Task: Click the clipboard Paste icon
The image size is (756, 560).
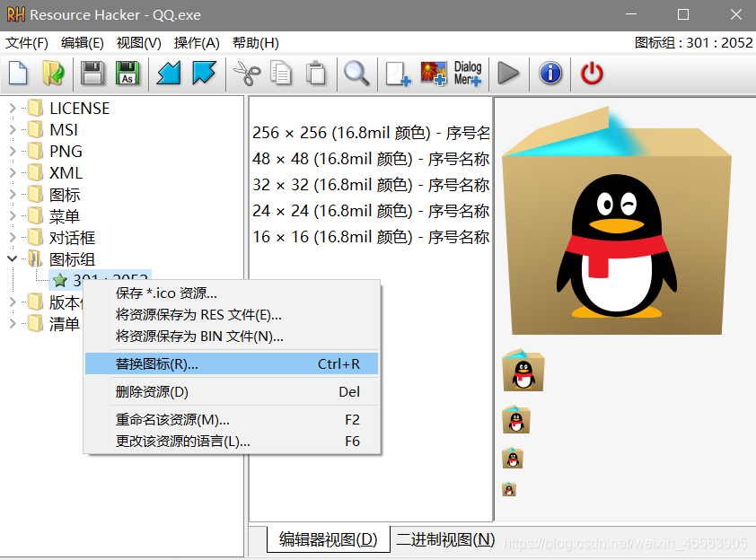Action: click(x=316, y=74)
